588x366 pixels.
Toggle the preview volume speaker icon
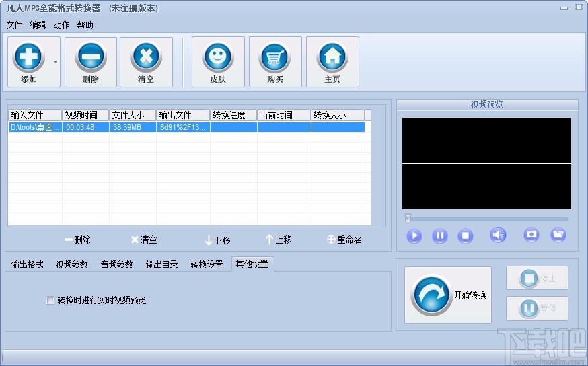498,235
